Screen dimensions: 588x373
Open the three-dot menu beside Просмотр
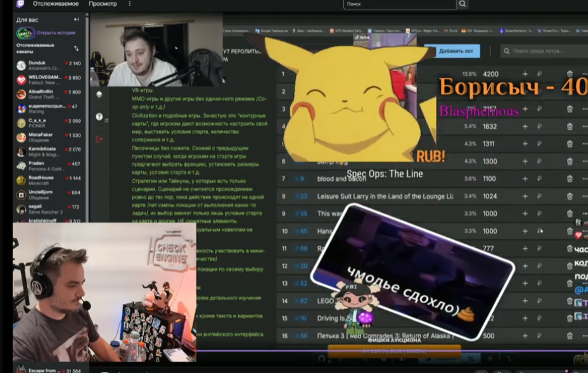point(130,4)
